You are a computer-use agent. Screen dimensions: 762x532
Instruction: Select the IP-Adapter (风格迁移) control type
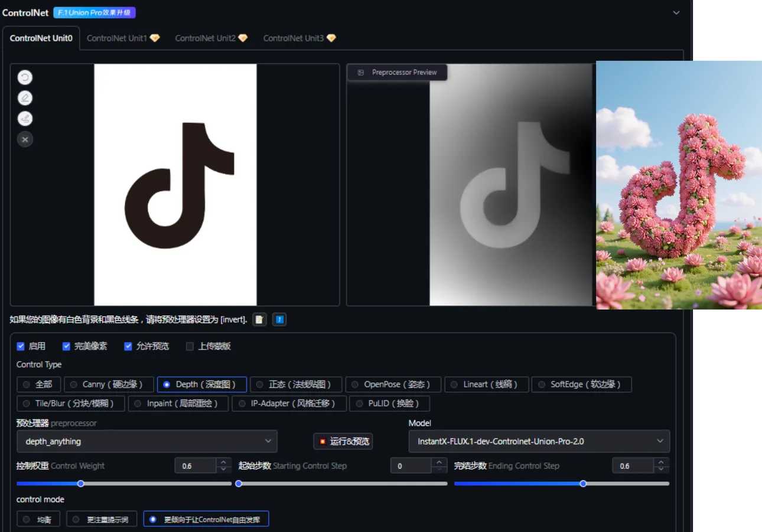289,404
